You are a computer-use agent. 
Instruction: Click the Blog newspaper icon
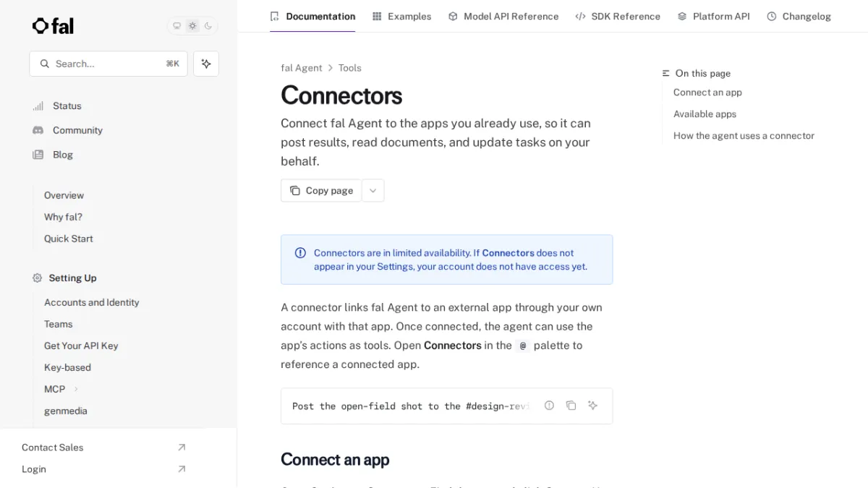38,155
